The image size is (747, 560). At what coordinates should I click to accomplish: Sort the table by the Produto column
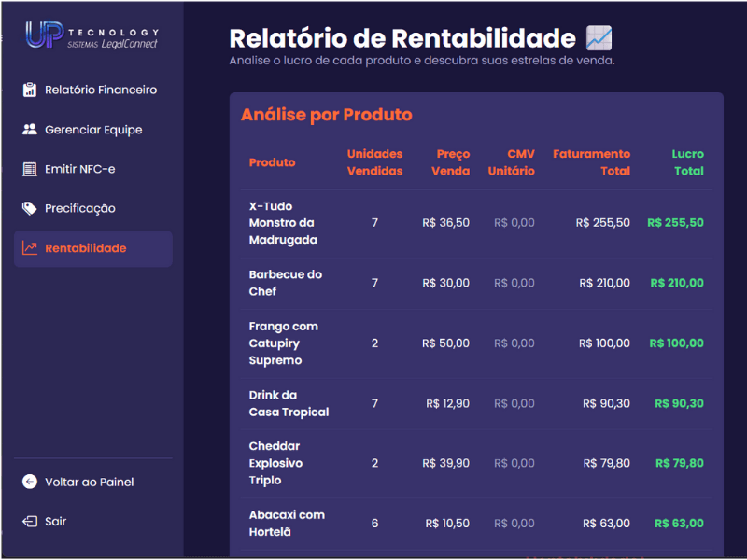coord(272,161)
